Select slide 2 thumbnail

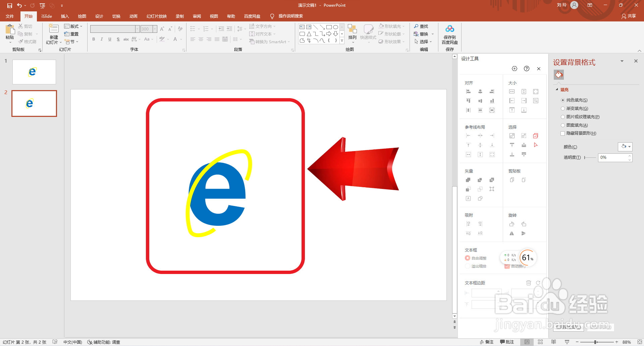pos(34,103)
